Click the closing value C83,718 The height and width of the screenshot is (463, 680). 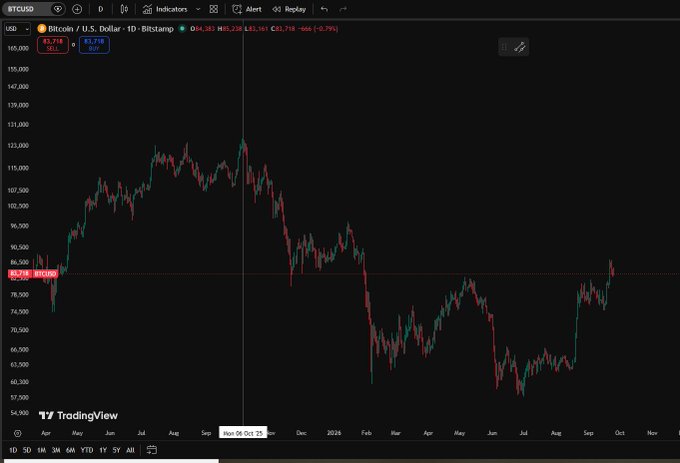(283, 29)
